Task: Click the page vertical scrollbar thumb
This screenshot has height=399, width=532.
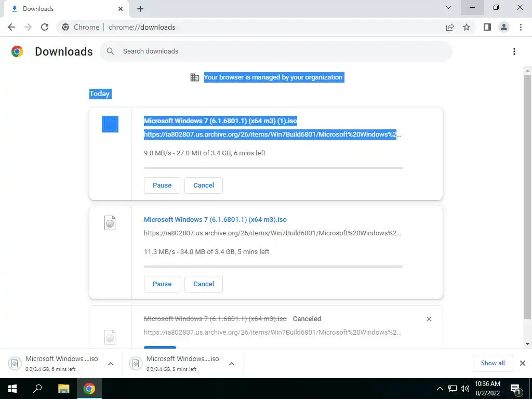Action: [527, 197]
